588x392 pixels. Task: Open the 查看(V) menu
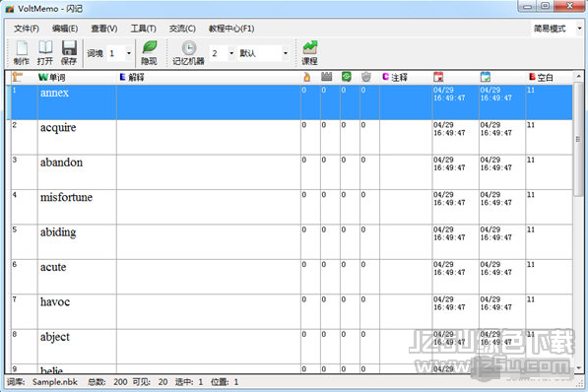[103, 29]
